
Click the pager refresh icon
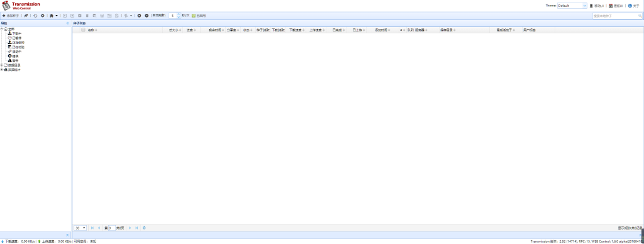[144, 228]
